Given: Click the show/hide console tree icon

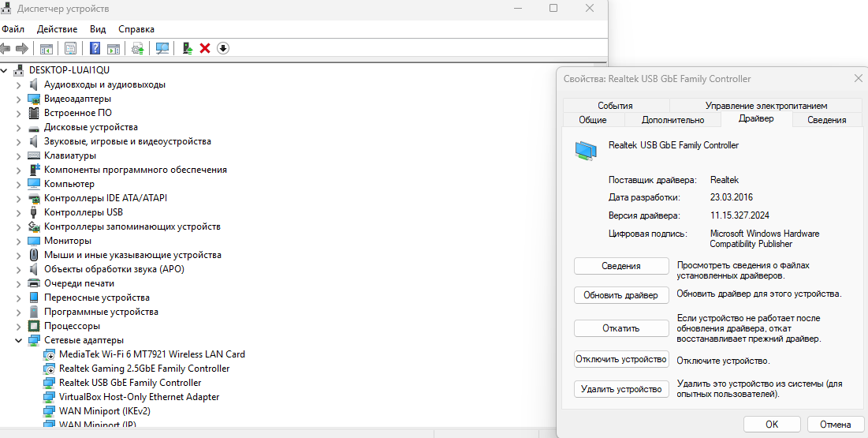Looking at the screenshot, I should point(47,48).
